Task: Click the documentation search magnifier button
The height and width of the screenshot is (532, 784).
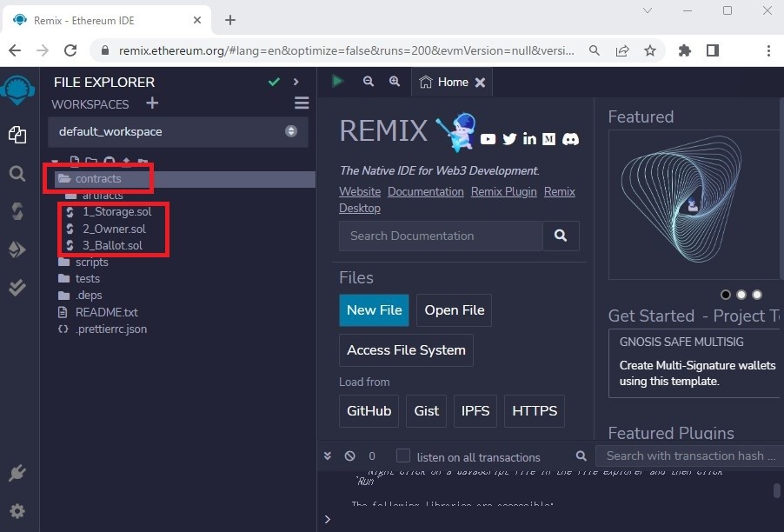Action: tap(561, 236)
